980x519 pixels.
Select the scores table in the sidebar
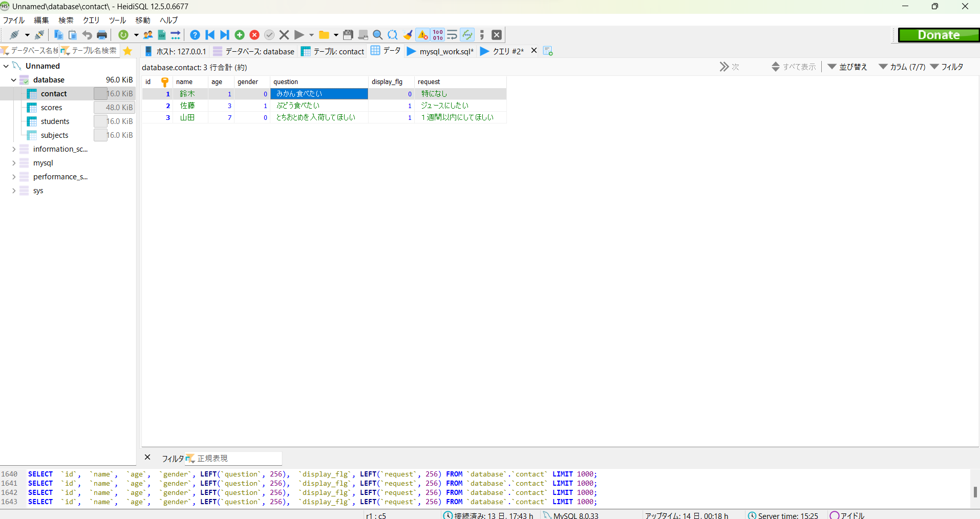coord(51,107)
